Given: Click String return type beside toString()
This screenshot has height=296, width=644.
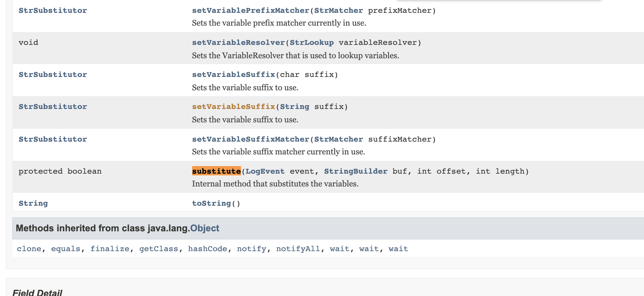Looking at the screenshot, I should point(33,203).
